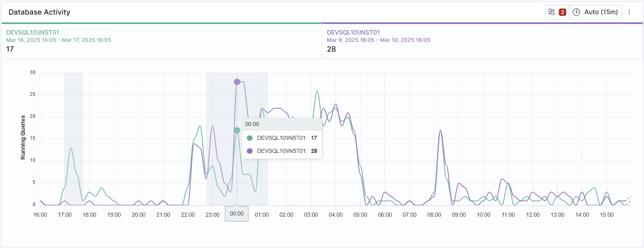Click the 08:00 x-axis time label

pos(434,215)
